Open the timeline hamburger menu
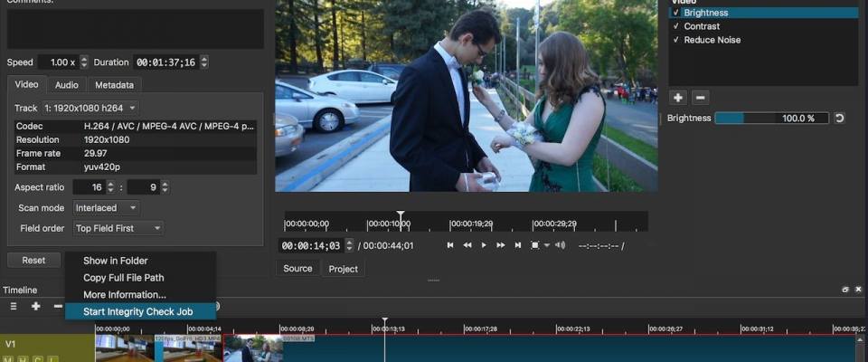The width and height of the screenshot is (868, 362). pyautogui.click(x=14, y=306)
